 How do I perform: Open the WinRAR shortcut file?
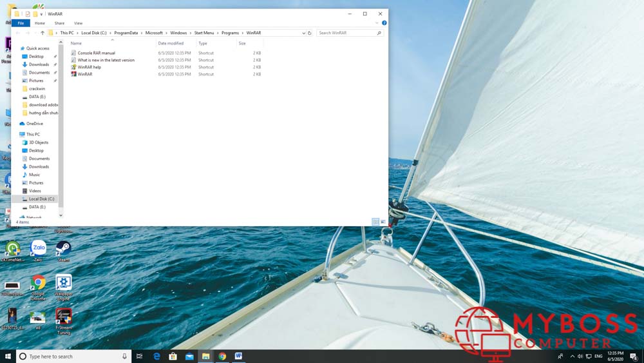pos(84,74)
